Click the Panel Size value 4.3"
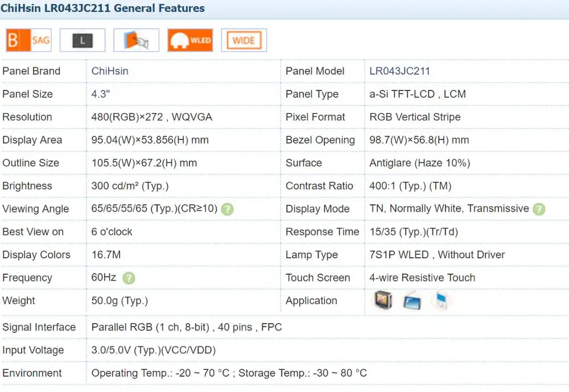 101,94
